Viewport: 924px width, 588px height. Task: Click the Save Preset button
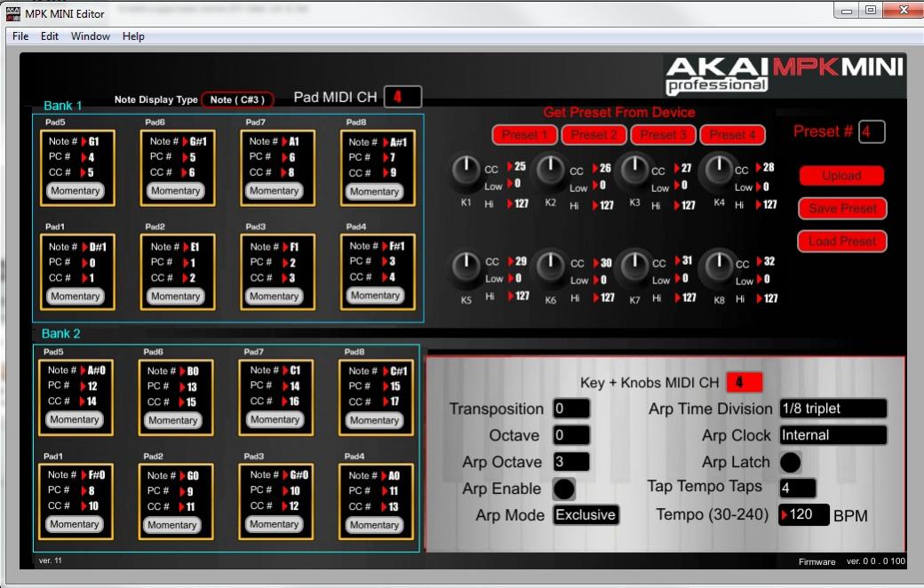pyautogui.click(x=842, y=209)
